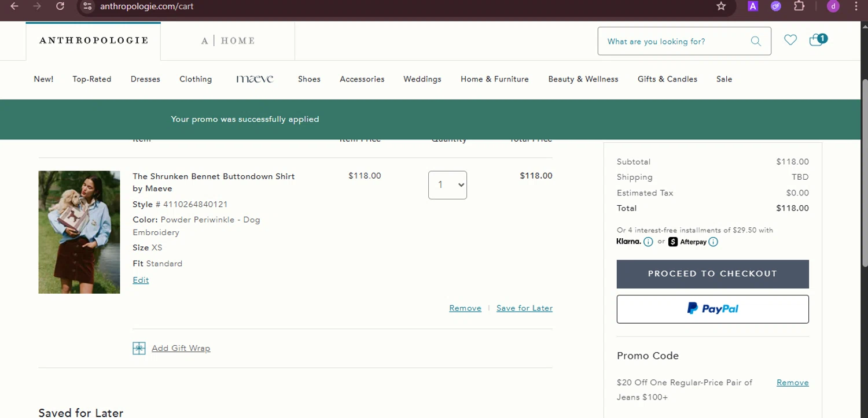
Task: Select the style number 4110264840121
Action: coord(196,205)
